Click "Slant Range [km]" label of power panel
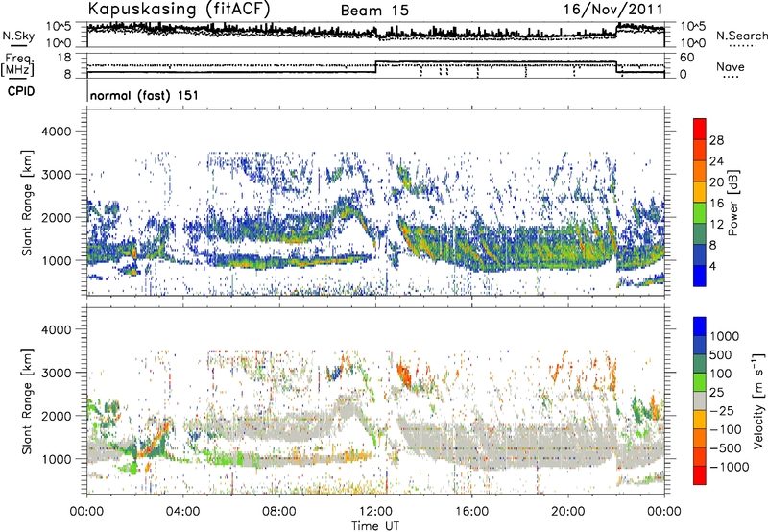Viewport: 768px width, 532px height. [x=27, y=203]
